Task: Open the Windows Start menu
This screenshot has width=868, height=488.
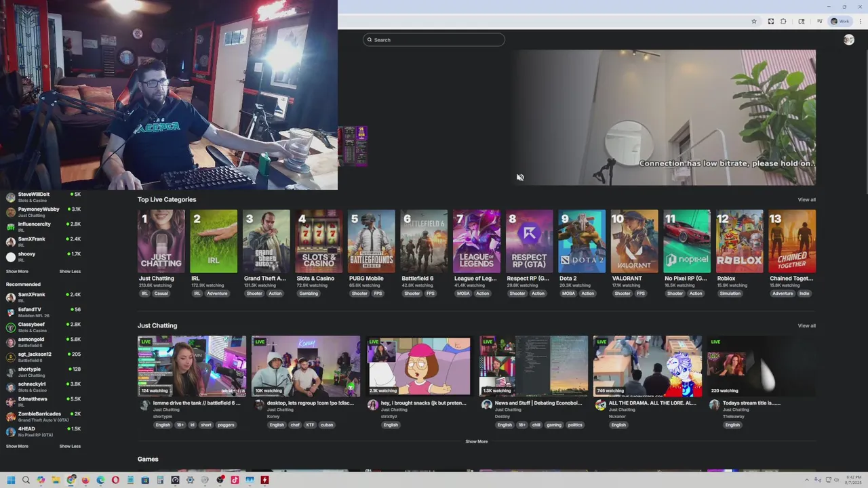Action: click(11, 481)
